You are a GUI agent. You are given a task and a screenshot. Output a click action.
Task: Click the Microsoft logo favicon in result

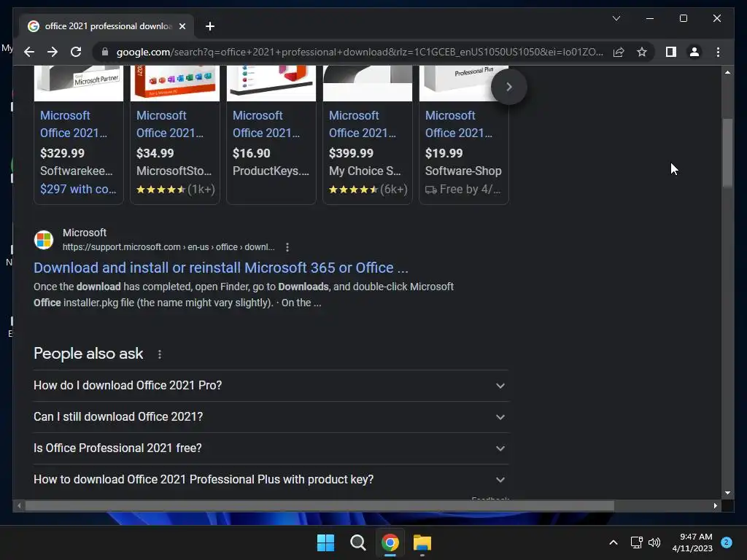click(43, 239)
